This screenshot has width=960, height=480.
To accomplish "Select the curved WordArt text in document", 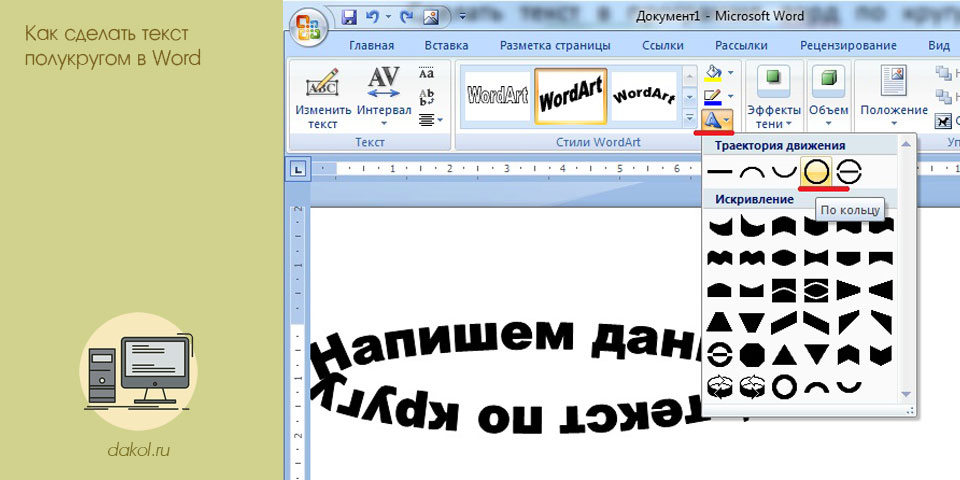I will (x=507, y=377).
